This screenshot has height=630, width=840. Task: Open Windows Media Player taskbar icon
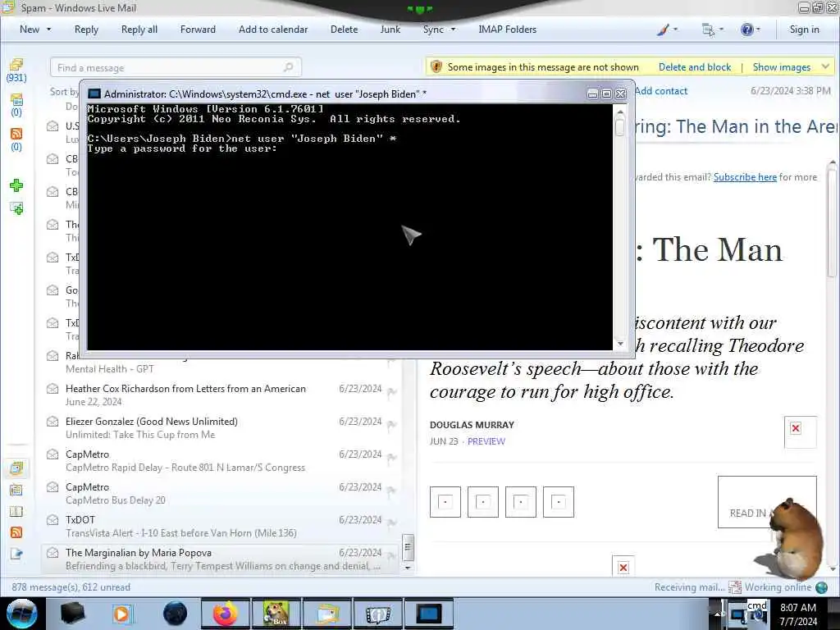pyautogui.click(x=121, y=614)
